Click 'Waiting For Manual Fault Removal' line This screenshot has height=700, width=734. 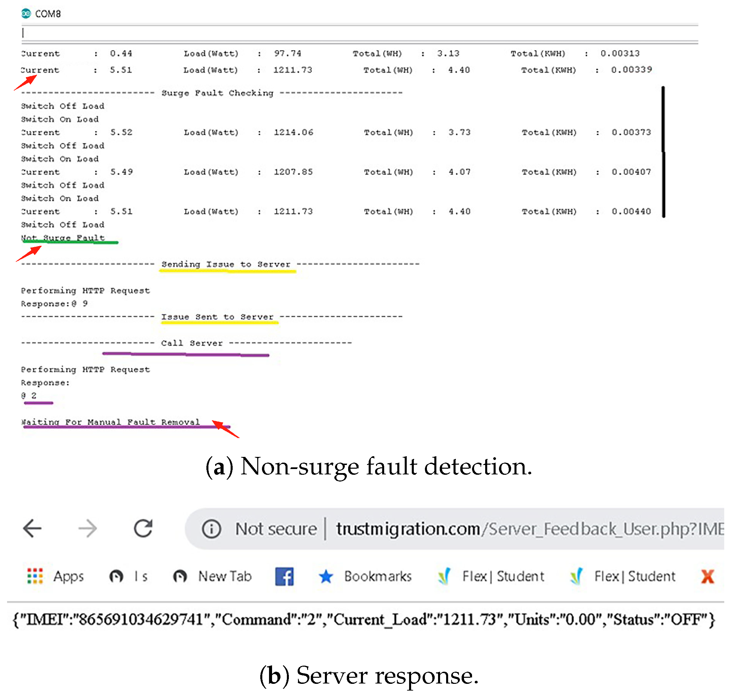click(110, 422)
